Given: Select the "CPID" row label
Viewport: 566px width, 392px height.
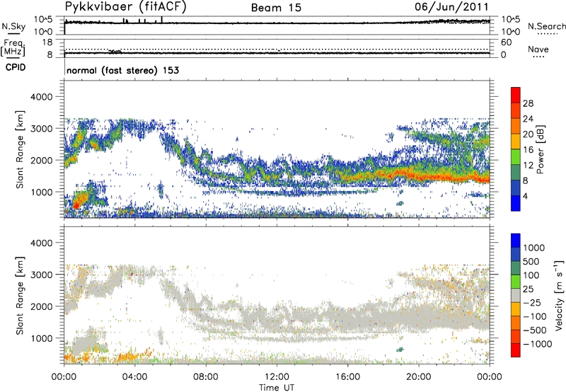Looking at the screenshot, I should (16, 67).
